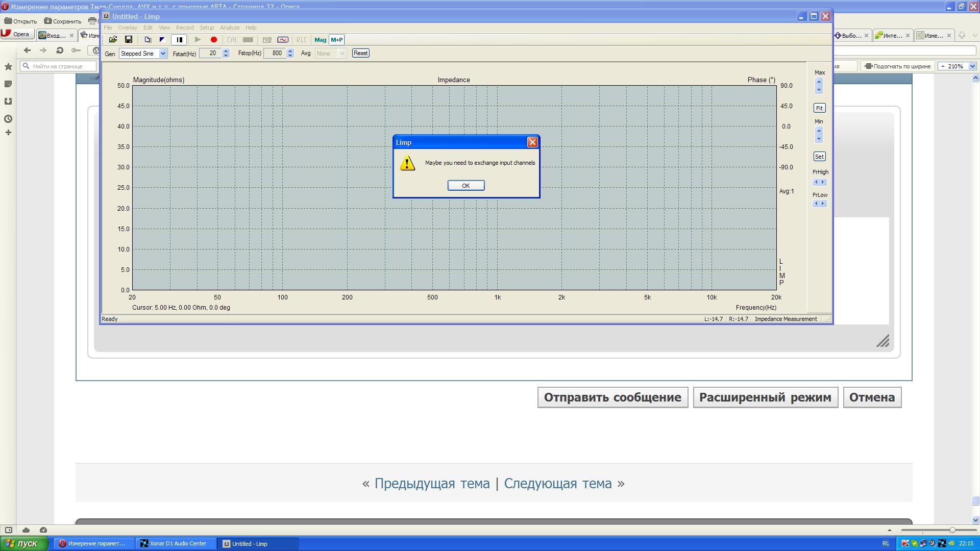980x551 pixels.
Task: Click the Fstart(Hz) value field
Action: click(x=210, y=53)
